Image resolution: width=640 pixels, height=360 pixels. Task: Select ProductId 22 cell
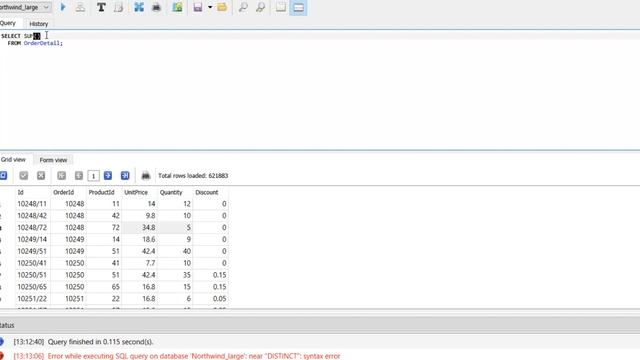[x=104, y=298]
